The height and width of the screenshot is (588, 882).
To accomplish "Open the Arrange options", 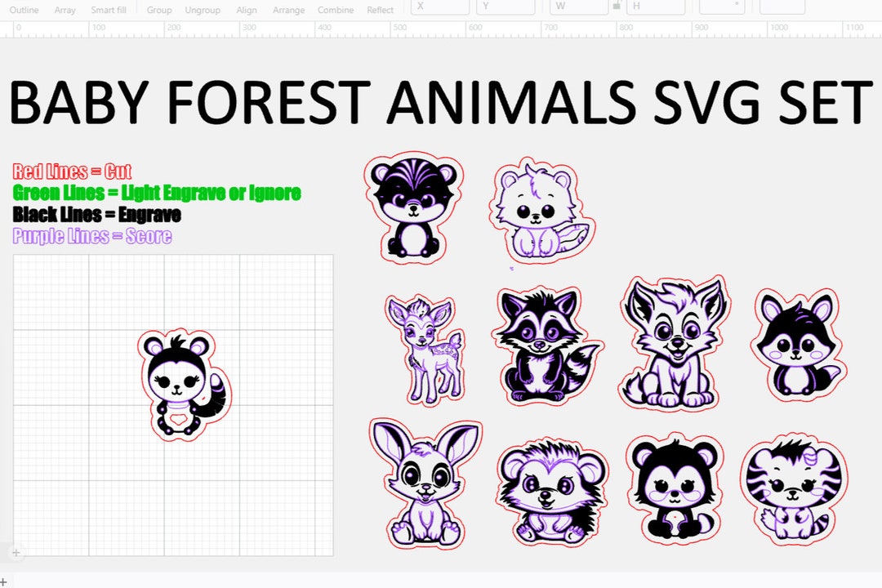I will tap(288, 10).
